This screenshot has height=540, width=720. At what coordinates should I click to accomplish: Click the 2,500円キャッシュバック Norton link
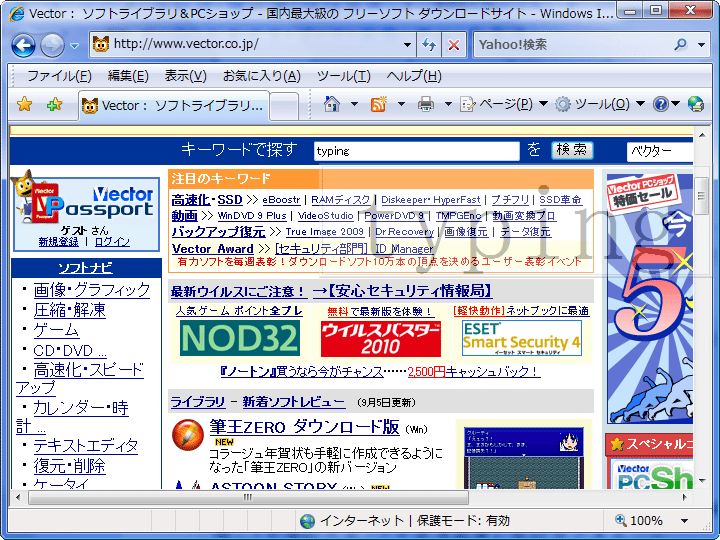point(473,371)
